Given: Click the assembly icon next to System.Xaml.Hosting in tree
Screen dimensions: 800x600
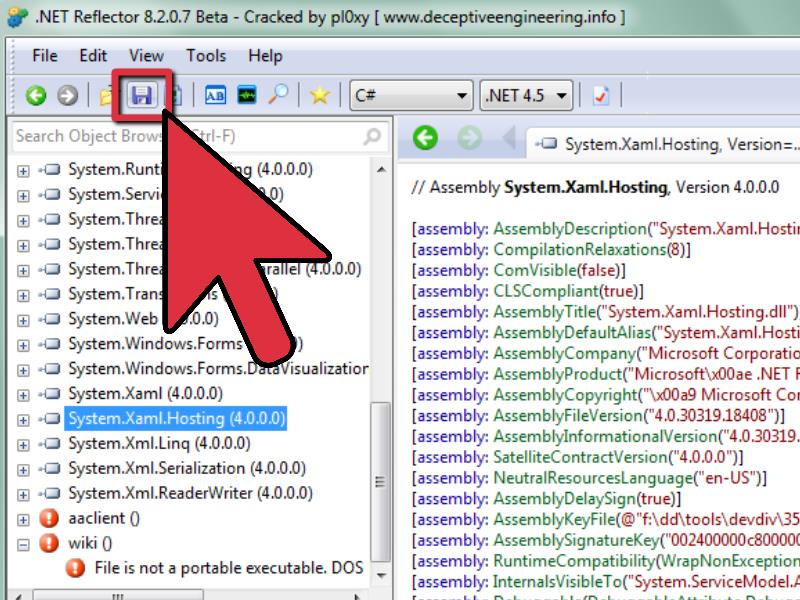Looking at the screenshot, I should [50, 419].
